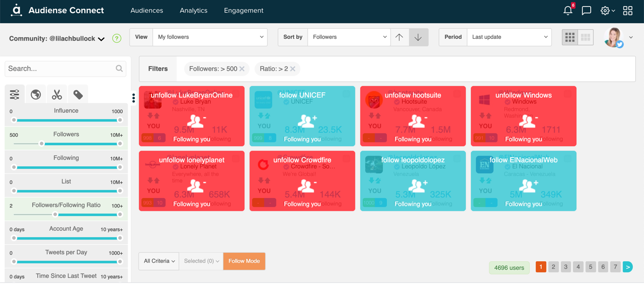644x285 pixels.
Task: Click follow icon on ElNacionalWeb card
Action: point(528,185)
